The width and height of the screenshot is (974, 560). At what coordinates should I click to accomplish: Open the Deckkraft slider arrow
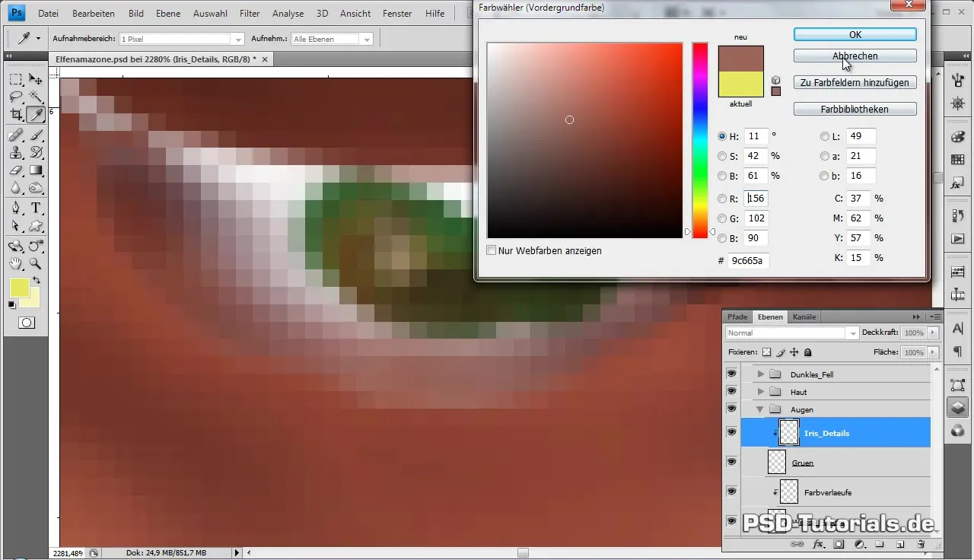(934, 332)
